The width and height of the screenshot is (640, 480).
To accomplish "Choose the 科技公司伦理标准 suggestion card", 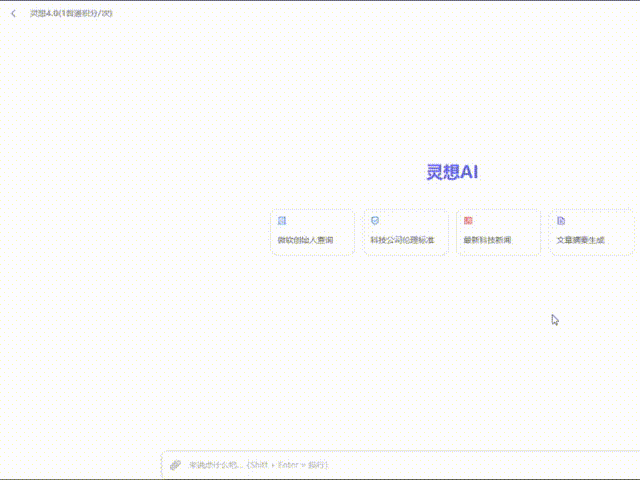I will pyautogui.click(x=406, y=233).
